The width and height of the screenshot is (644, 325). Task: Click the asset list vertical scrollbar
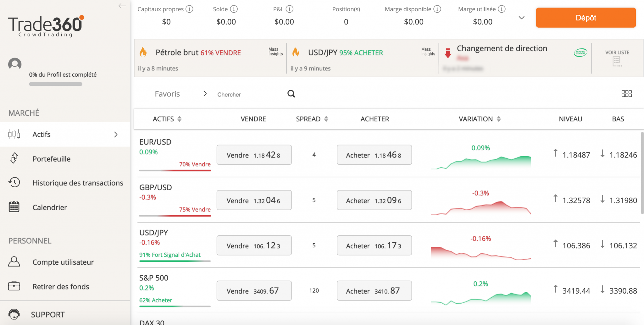coord(642,173)
